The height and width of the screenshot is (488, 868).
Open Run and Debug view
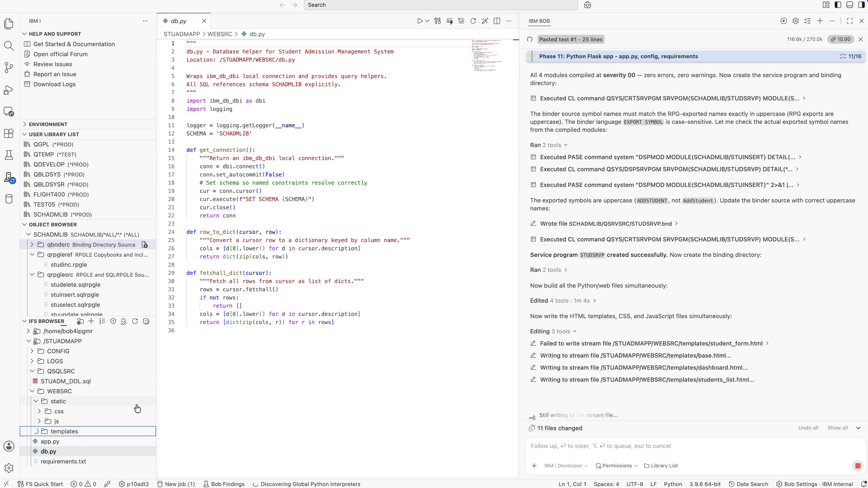tap(9, 90)
